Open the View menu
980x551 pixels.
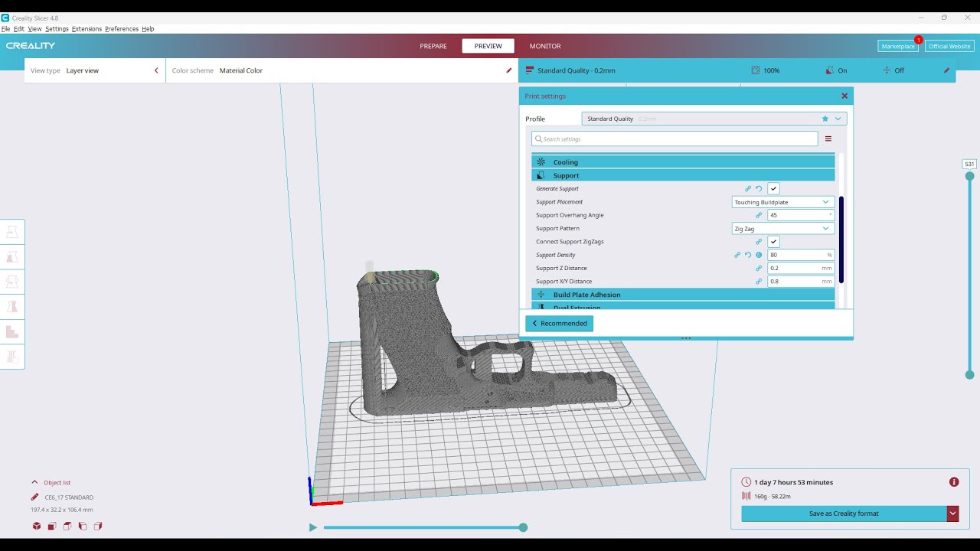(34, 29)
